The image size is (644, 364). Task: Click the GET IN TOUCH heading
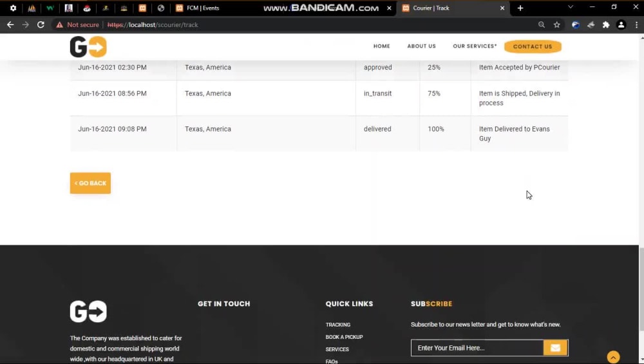pos(224,303)
